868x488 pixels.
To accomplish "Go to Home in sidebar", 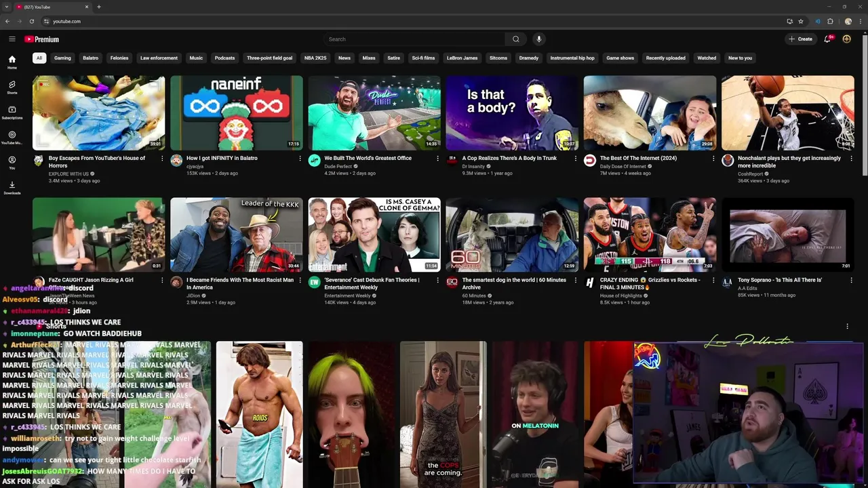I will click(12, 62).
